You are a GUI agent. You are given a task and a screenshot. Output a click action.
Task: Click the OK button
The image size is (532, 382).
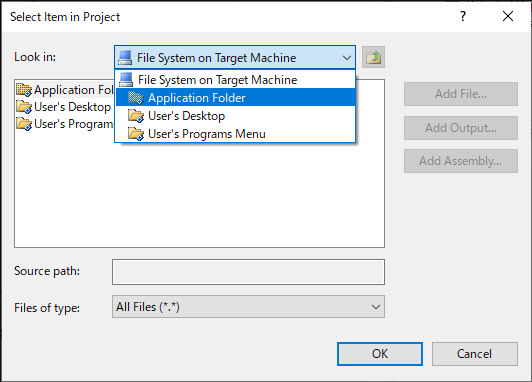click(x=380, y=354)
